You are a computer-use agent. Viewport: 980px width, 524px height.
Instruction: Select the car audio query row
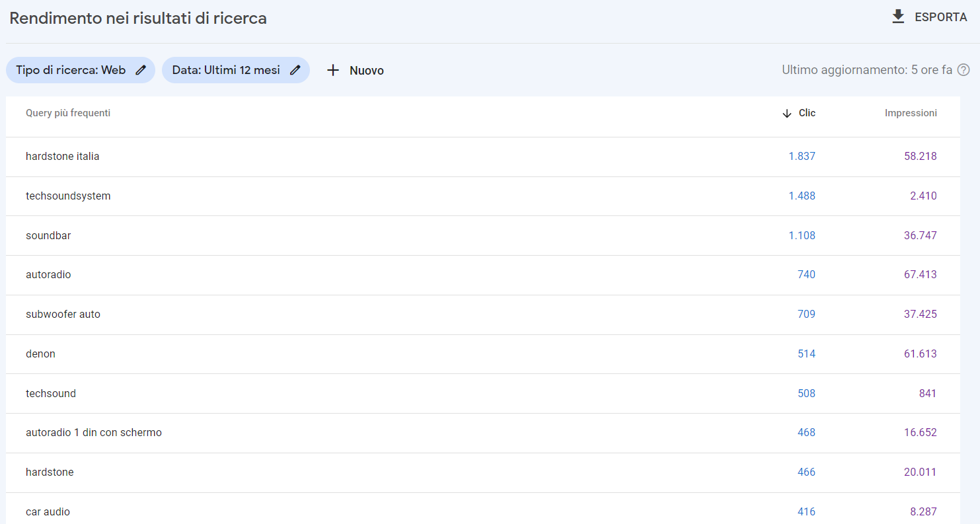click(x=483, y=509)
